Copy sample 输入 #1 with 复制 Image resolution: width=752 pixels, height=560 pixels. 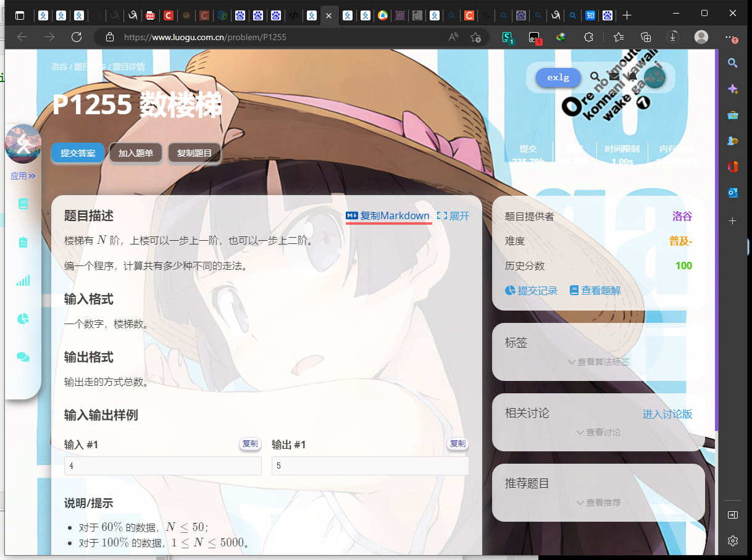click(x=250, y=443)
